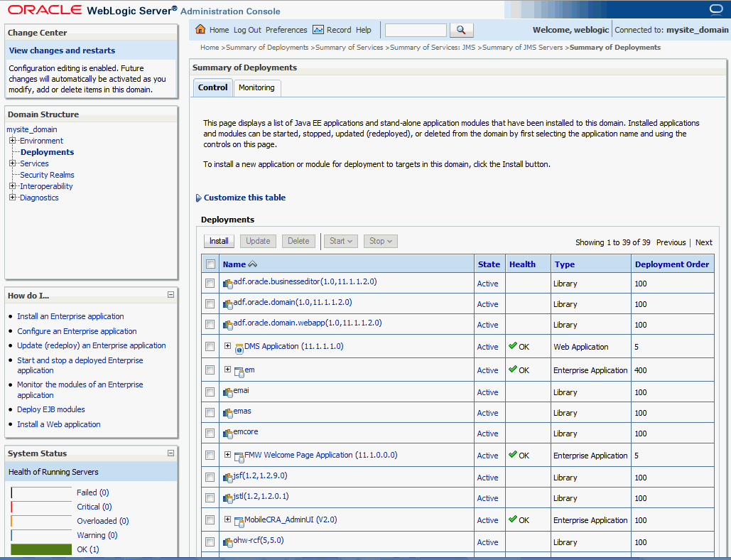Expand the em application row
Viewport: 731px width, 560px height.
point(227,370)
